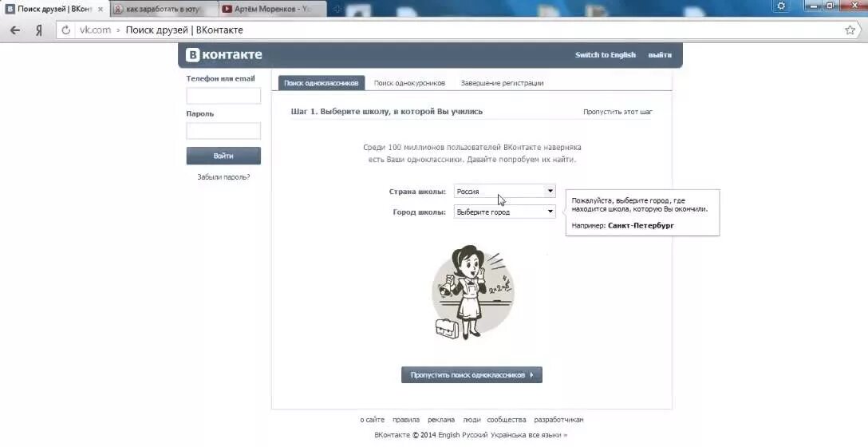This screenshot has height=447, width=868.
Task: Click the 'Войти' login button
Action: pyautogui.click(x=223, y=156)
